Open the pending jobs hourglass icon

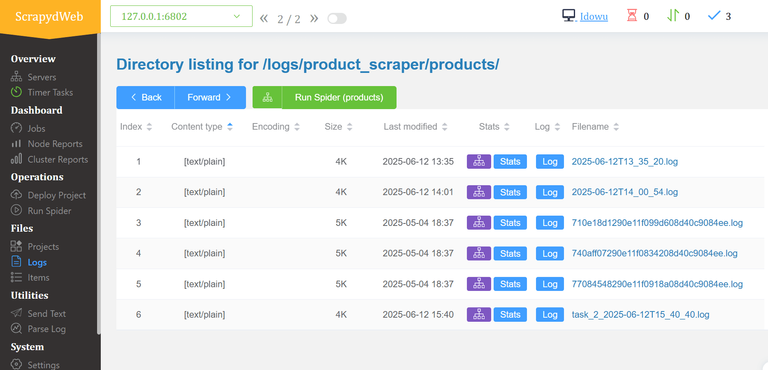(632, 16)
